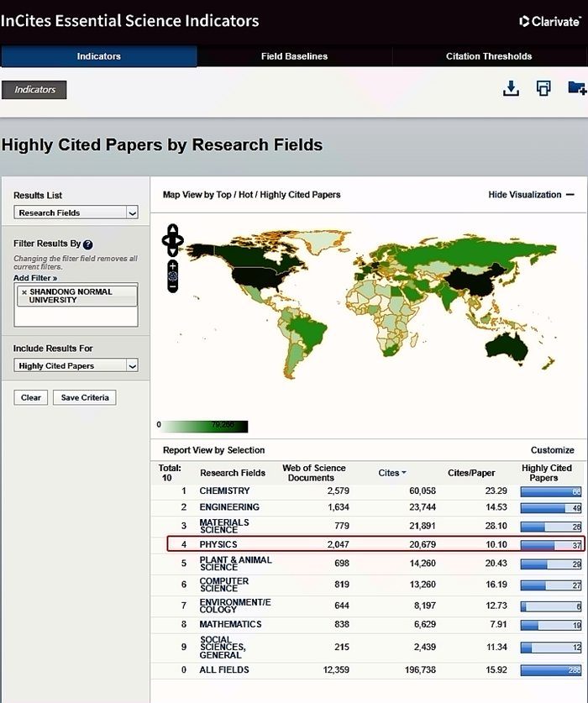Screen dimensions: 588x703
Task: Click the MATHEMATICS row label
Action: pyautogui.click(x=230, y=624)
